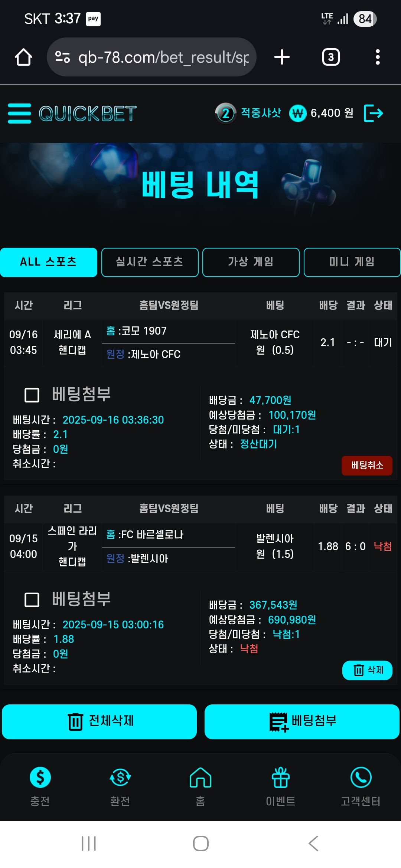
Task: Tap the browser address bar URL
Action: (x=163, y=57)
